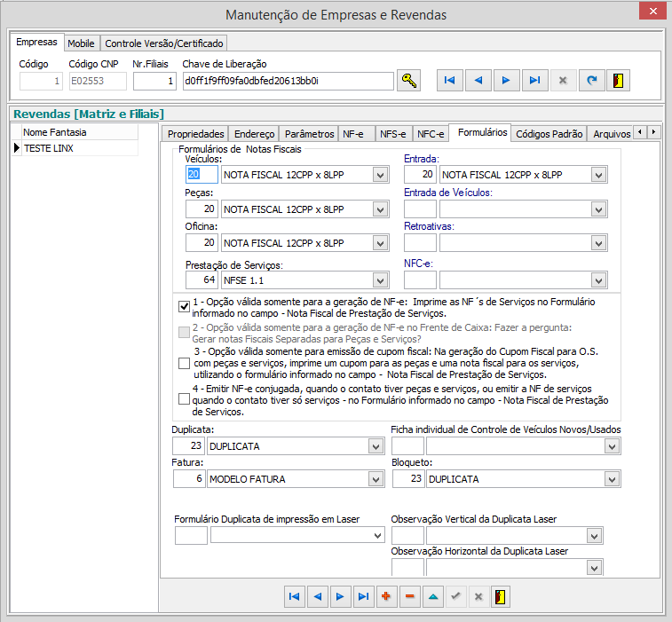Click the key icon beside Chave de Liberação
The image size is (672, 622).
[x=408, y=81]
